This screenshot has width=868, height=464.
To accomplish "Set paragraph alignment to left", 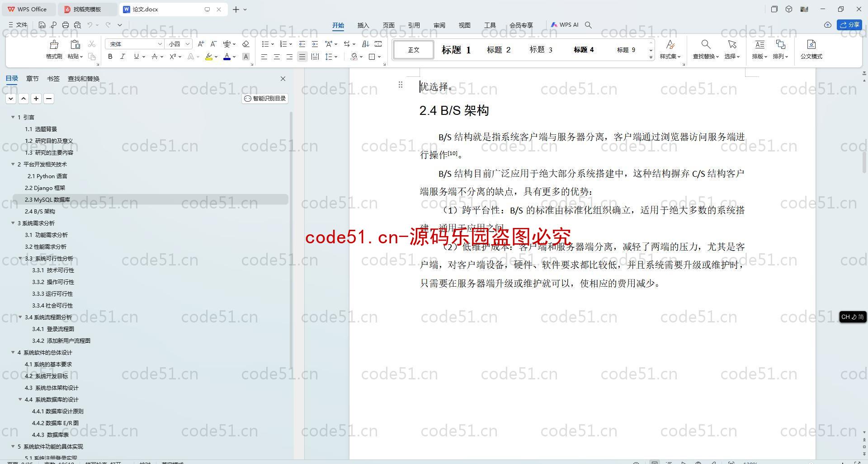I will [x=264, y=57].
